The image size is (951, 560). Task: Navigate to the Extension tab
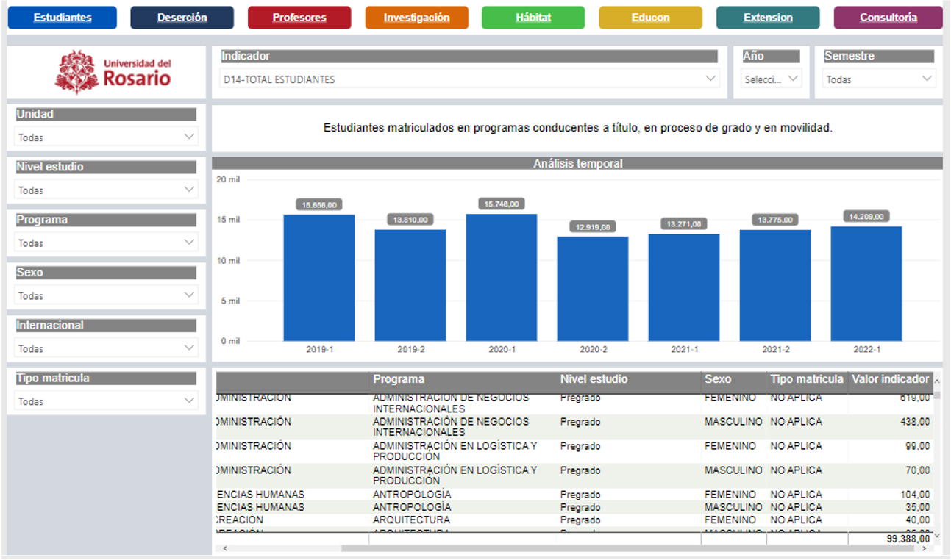pos(768,18)
